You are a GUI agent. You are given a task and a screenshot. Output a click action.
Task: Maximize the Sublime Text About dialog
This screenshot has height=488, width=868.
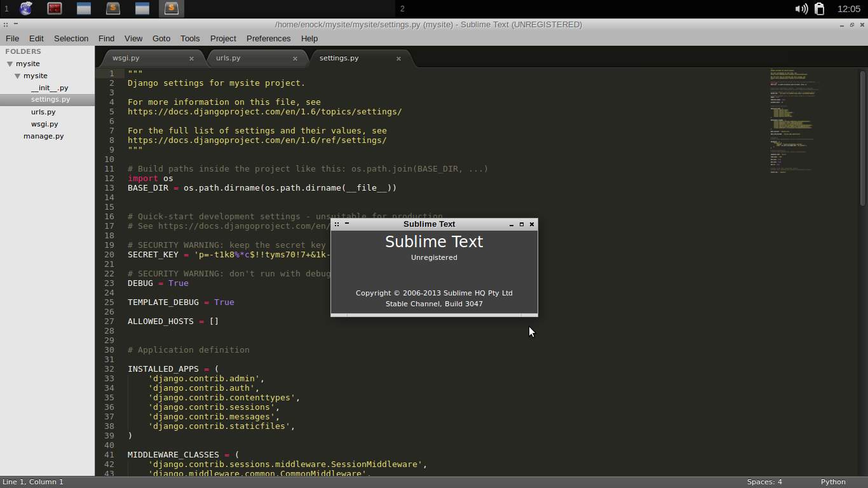coord(522,224)
